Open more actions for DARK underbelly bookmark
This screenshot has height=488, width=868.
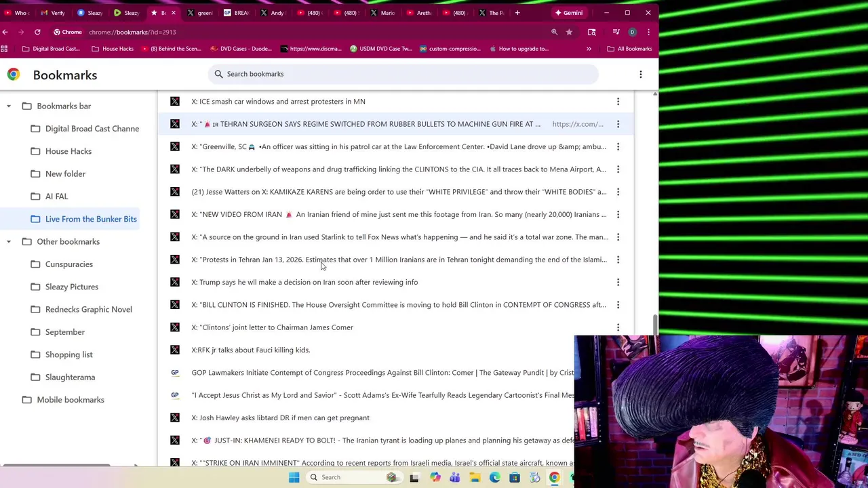(x=618, y=169)
